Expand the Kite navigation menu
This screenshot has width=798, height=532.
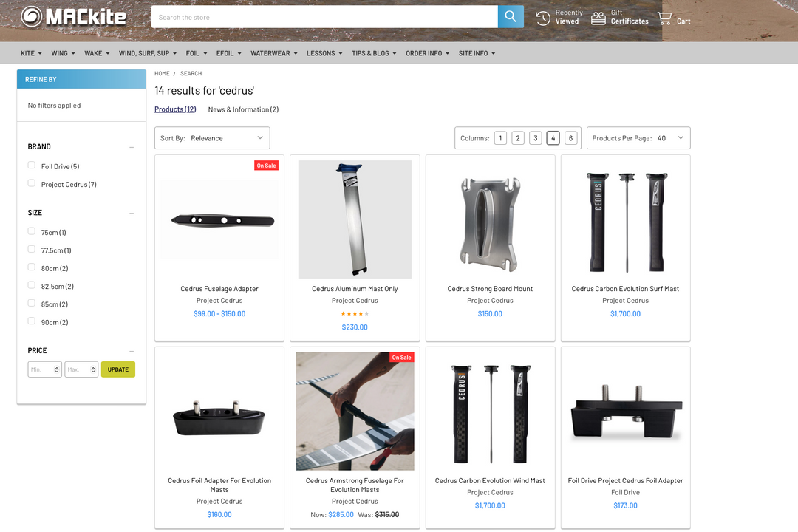[31, 53]
